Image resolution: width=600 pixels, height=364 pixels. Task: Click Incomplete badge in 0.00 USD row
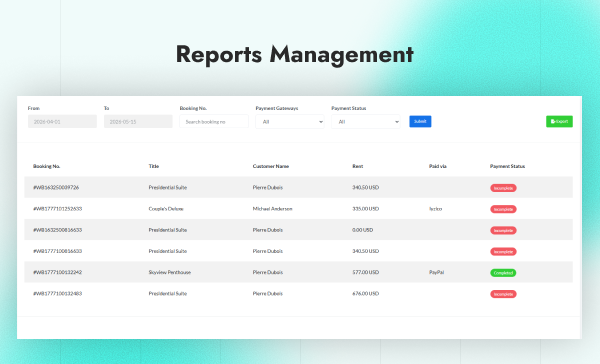[x=503, y=230]
